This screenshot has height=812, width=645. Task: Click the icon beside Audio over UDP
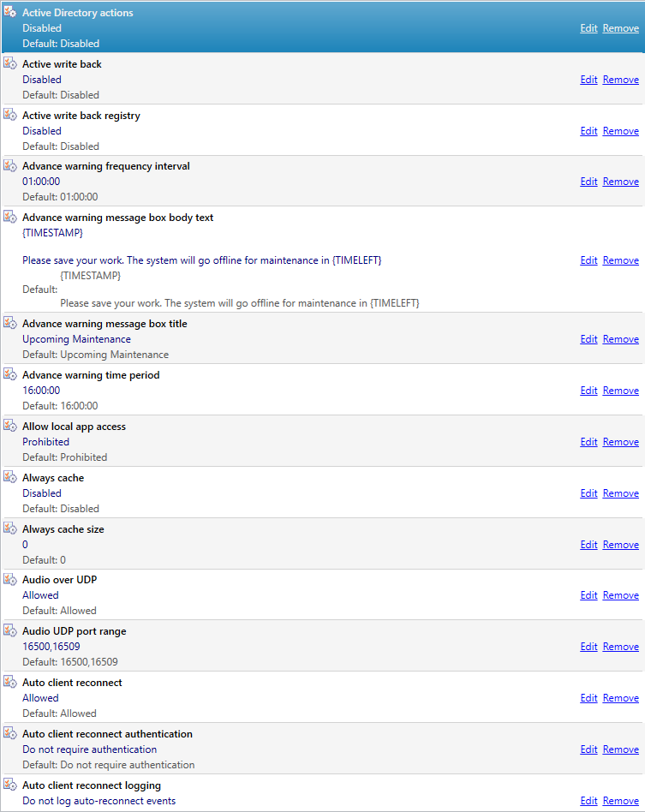(11, 580)
